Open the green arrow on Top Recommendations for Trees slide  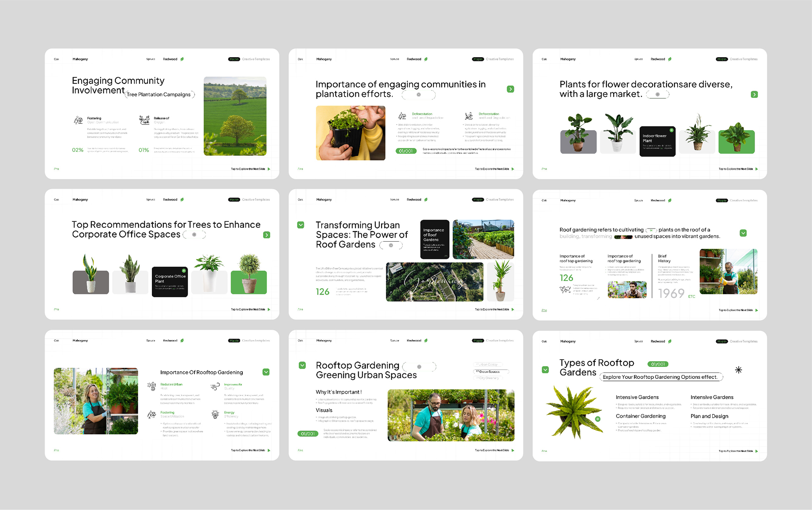coord(267,234)
